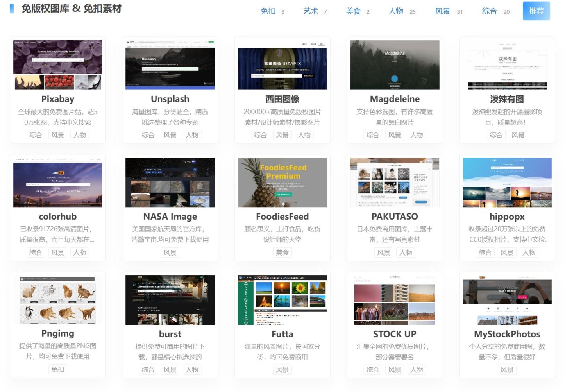This screenshot has height=392, width=565.
Task: Select the 风景 tag under MyStockPhotos
Action: click(x=507, y=370)
